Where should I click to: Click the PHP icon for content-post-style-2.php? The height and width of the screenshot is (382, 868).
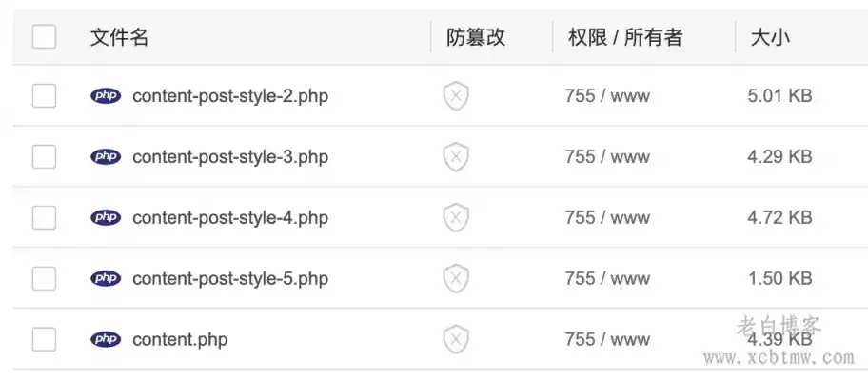(106, 96)
